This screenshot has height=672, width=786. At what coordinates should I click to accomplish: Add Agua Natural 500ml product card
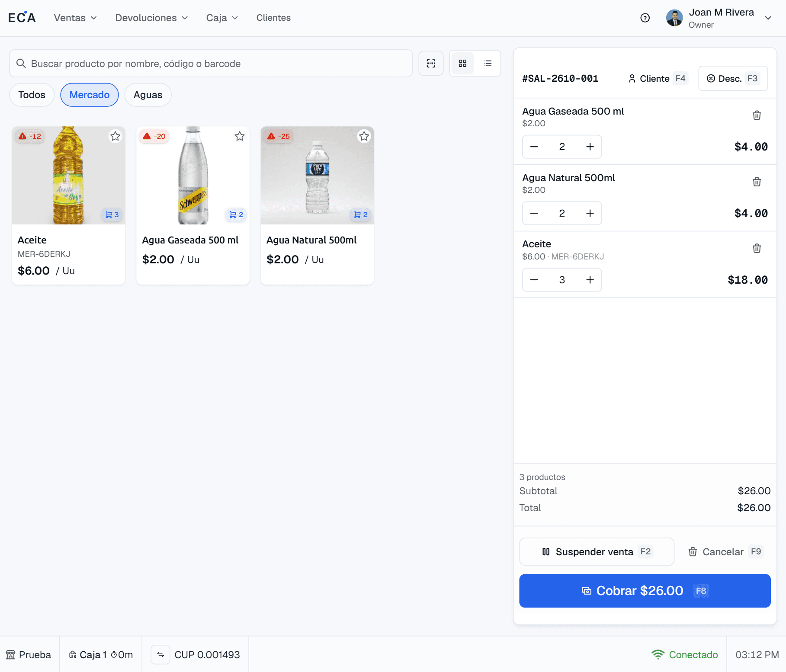point(318,206)
